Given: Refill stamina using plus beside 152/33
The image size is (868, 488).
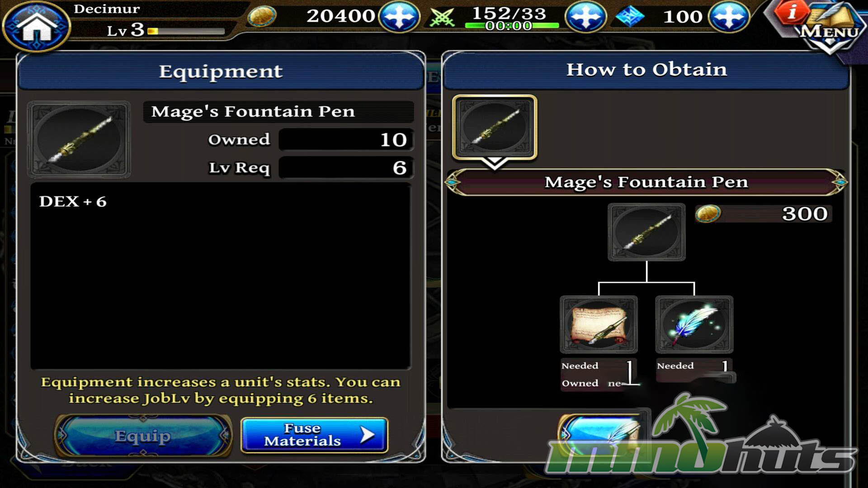Looking at the screenshot, I should 586,17.
